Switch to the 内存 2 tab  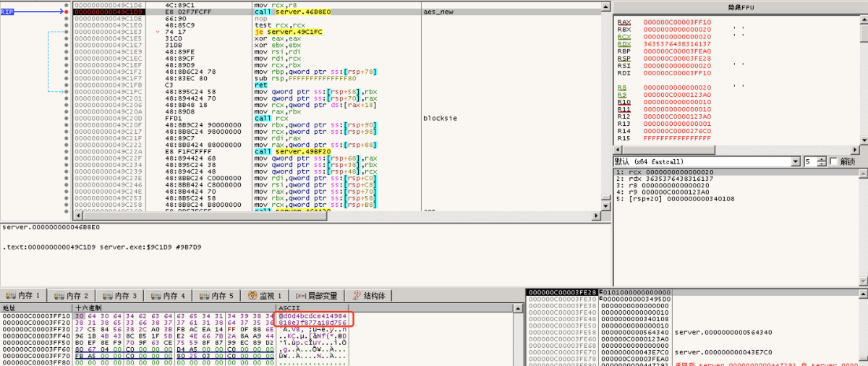pos(72,296)
